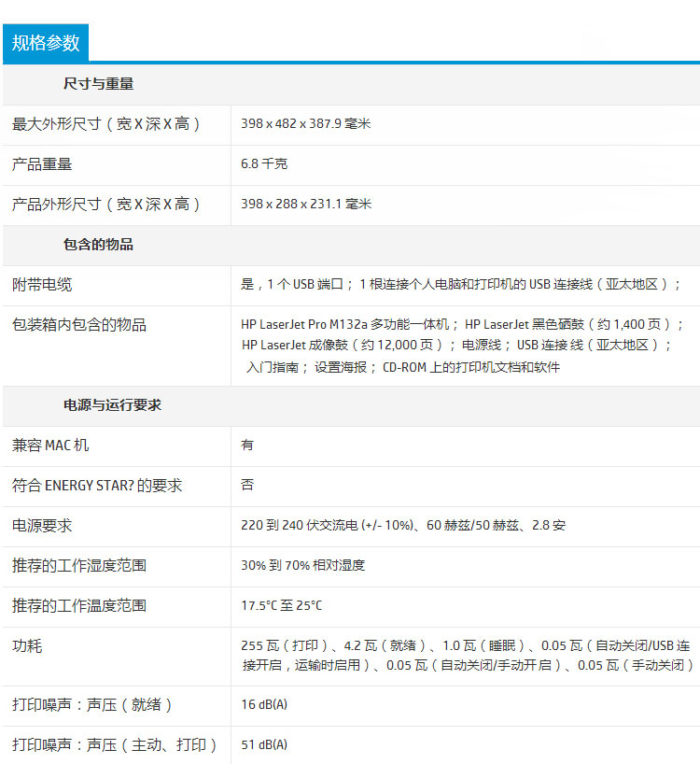Click the 符合 ENERGY STAR? 的要求 label
This screenshot has width=700, height=764.
[x=97, y=486]
